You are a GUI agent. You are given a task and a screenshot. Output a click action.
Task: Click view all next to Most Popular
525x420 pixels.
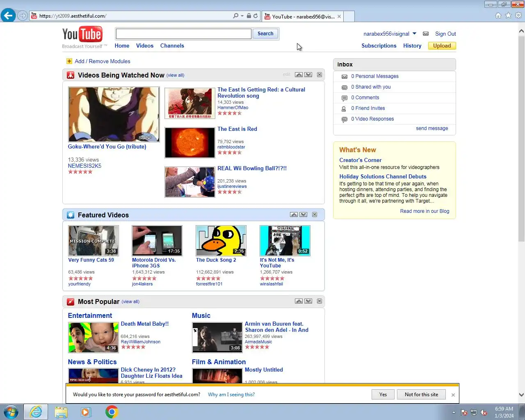coord(131,301)
